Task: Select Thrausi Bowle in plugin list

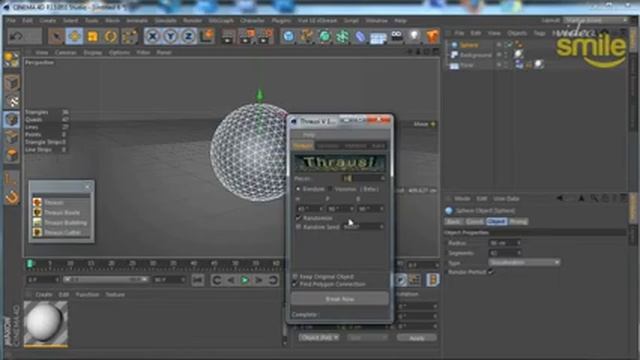Action: [62, 213]
